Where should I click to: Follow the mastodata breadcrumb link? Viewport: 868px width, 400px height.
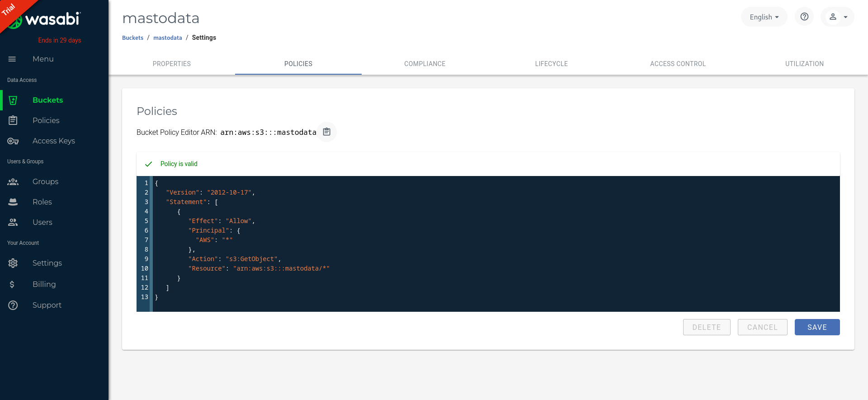coord(168,38)
